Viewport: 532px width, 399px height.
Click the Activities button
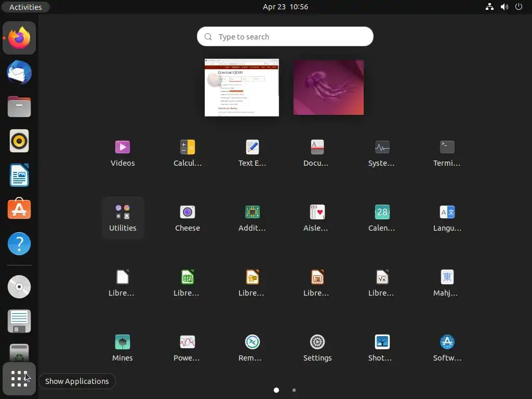point(25,7)
